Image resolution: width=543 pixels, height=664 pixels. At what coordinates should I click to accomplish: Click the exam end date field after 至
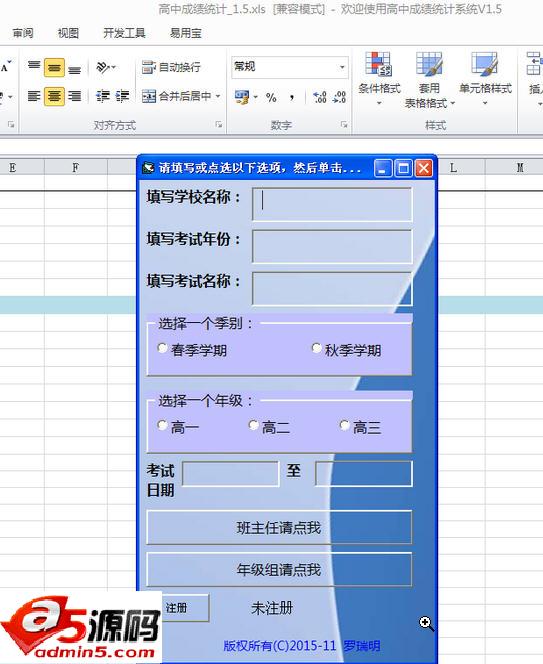[x=363, y=474]
